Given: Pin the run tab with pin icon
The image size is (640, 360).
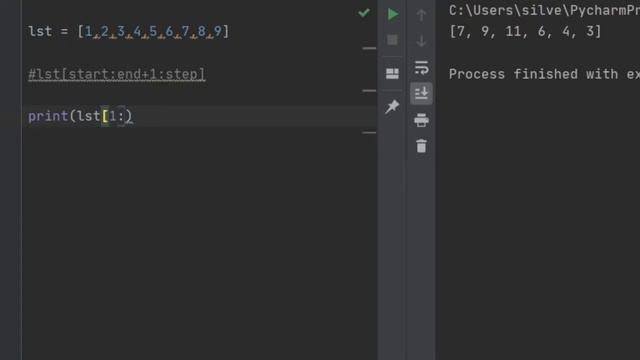Looking at the screenshot, I should (392, 107).
